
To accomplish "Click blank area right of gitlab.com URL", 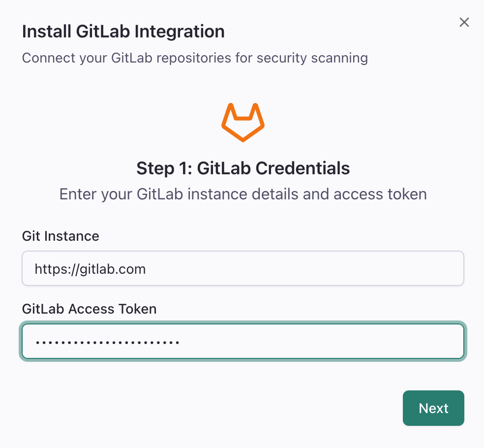I will point(305,269).
